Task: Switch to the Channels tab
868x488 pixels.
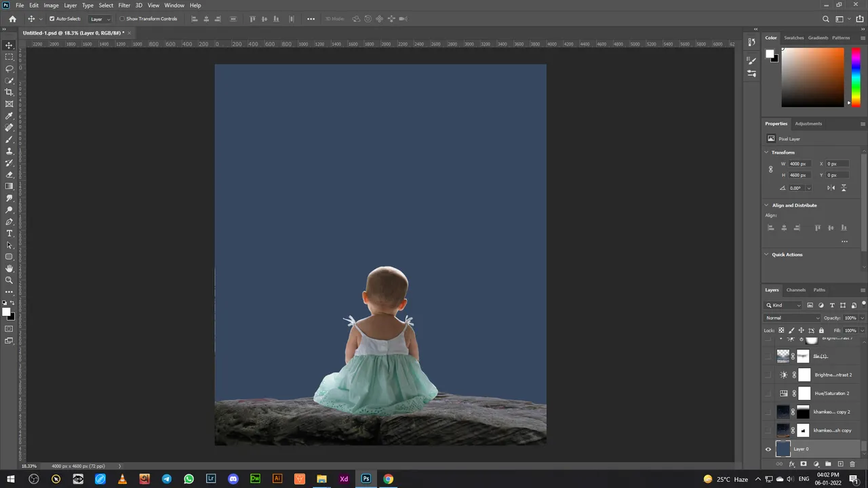Action: click(796, 290)
